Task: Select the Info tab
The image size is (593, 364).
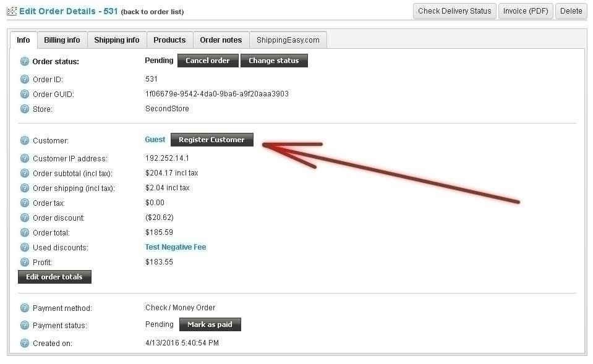Action: tap(23, 40)
